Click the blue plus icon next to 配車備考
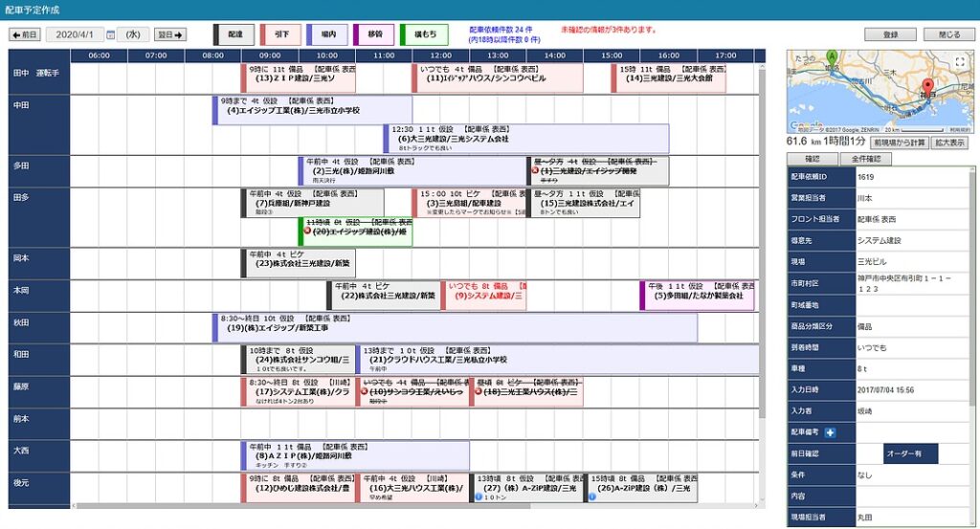This screenshot has height=529, width=980. click(830, 433)
